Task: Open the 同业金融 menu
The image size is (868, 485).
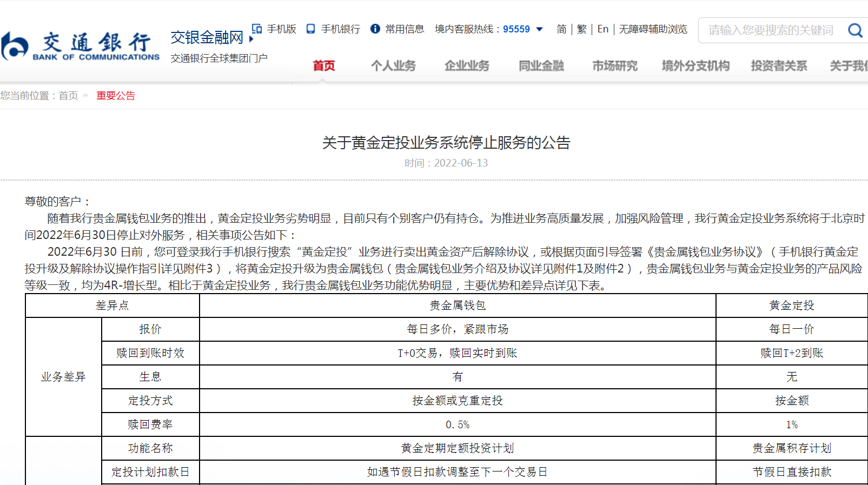Action: [x=541, y=66]
